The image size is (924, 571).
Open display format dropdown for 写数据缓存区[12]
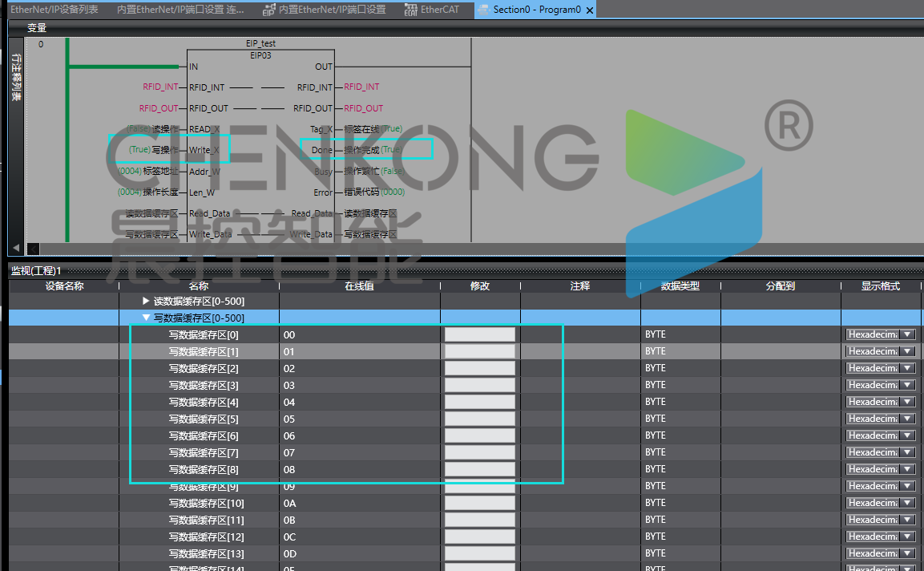pos(907,537)
